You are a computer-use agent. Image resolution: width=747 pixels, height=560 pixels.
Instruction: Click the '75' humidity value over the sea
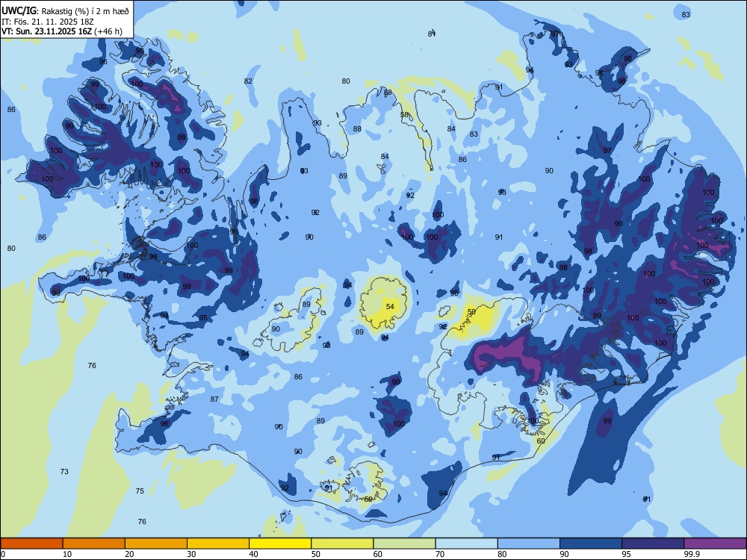140,491
